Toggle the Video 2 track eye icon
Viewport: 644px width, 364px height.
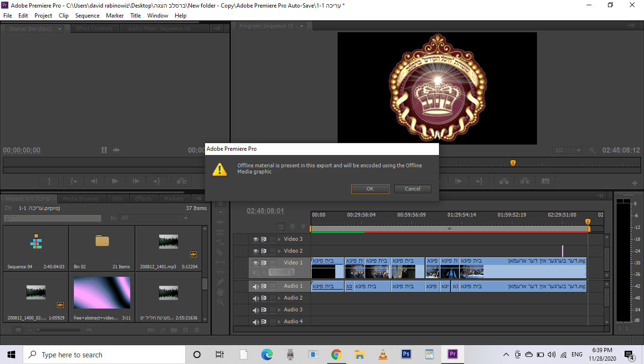pos(256,251)
